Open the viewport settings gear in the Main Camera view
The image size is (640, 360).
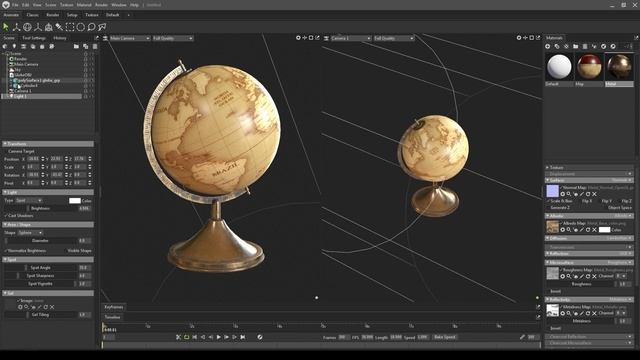coord(298,38)
